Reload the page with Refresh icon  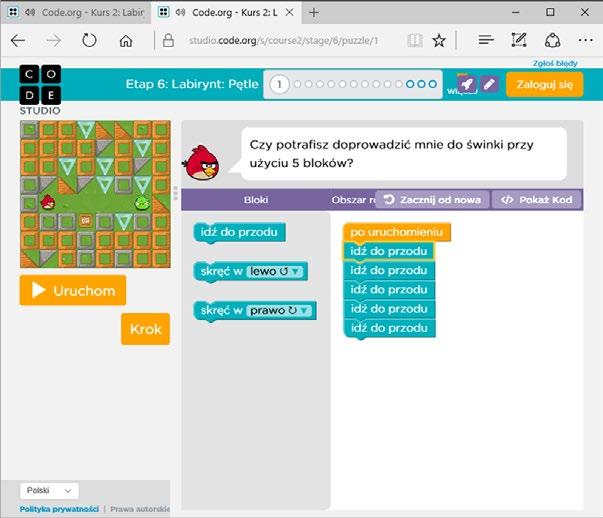click(x=89, y=40)
